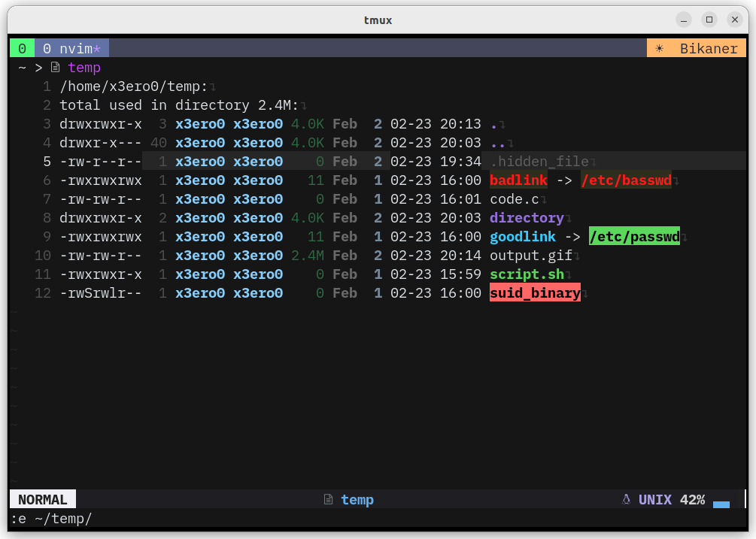Click the temp breadcrumb in the winbar
The image size is (756, 539).
[x=84, y=68]
